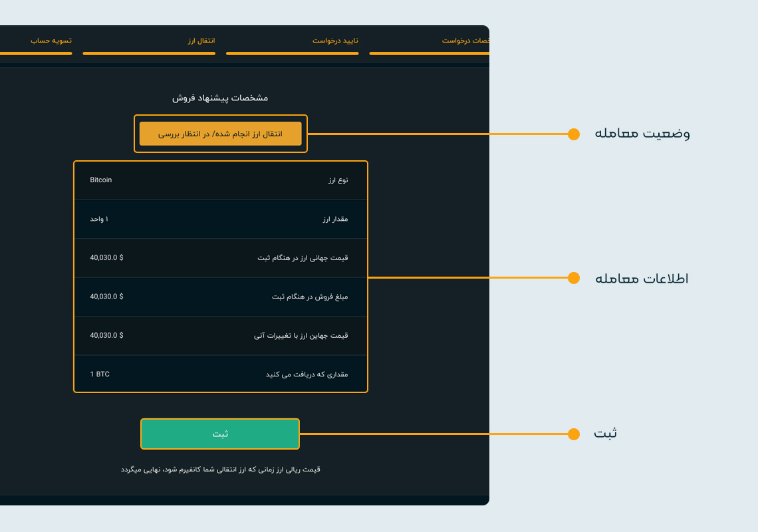
Task: Click the progress bar under انتقال ارز
Action: coord(149,53)
